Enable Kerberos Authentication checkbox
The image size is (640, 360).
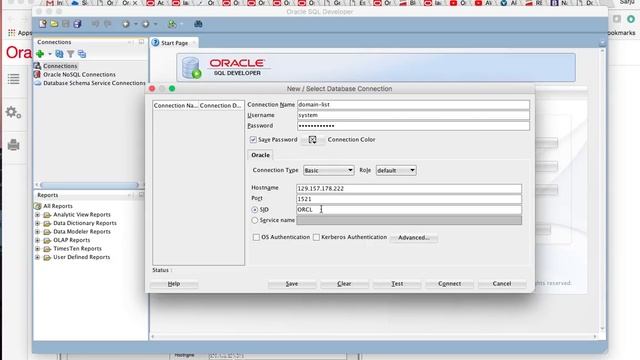tap(316, 237)
